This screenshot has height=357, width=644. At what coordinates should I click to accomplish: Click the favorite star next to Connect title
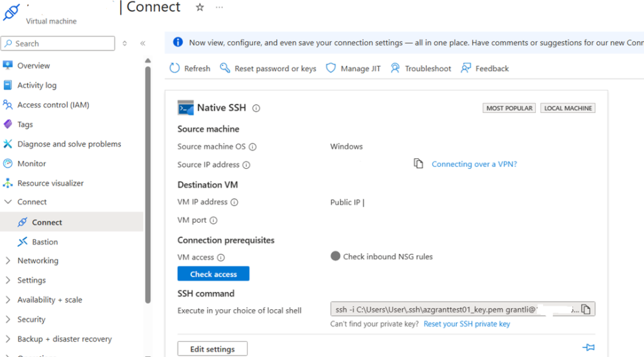click(x=200, y=7)
